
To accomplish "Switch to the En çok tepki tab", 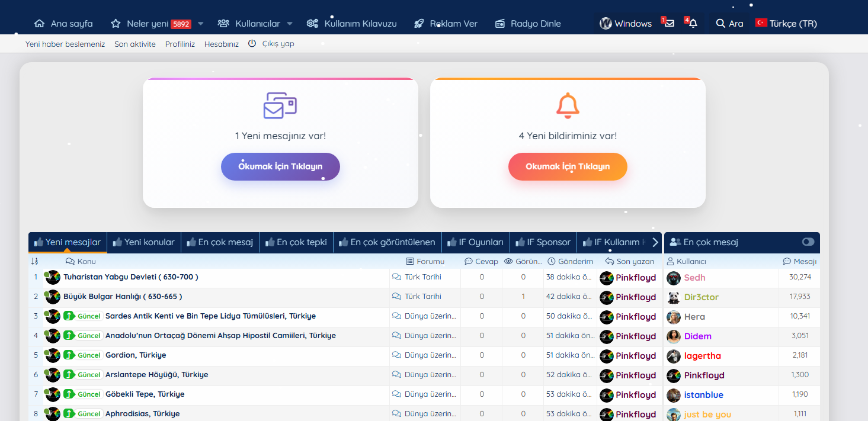I will click(296, 242).
